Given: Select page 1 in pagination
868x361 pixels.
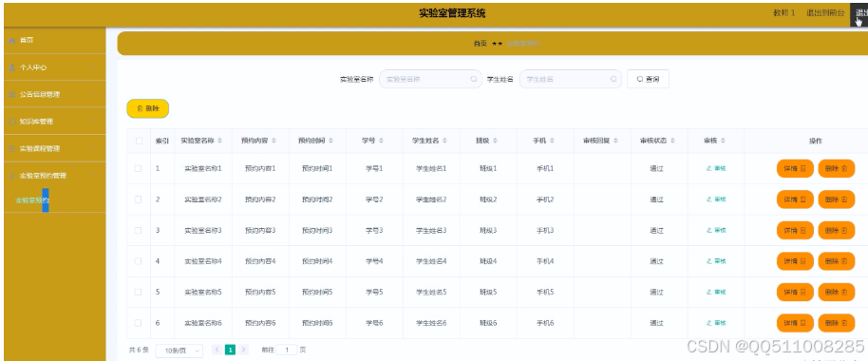Looking at the screenshot, I should pos(230,350).
